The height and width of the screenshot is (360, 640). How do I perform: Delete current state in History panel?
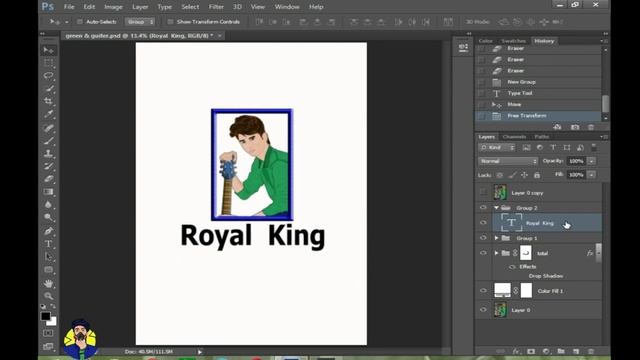pos(591,127)
